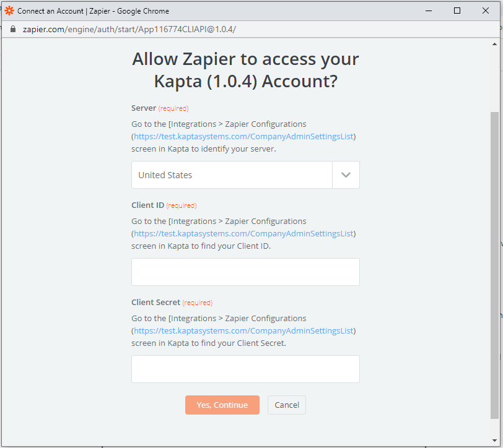Click inside the Client ID input field

pyautogui.click(x=245, y=272)
